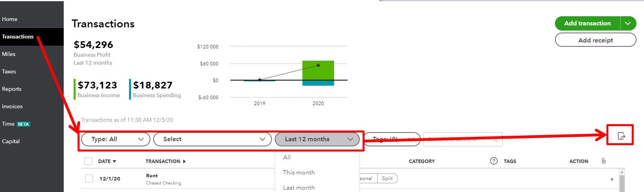Click the TRANSACTION column arrow
This screenshot has width=644, height=192.
coord(184,161)
